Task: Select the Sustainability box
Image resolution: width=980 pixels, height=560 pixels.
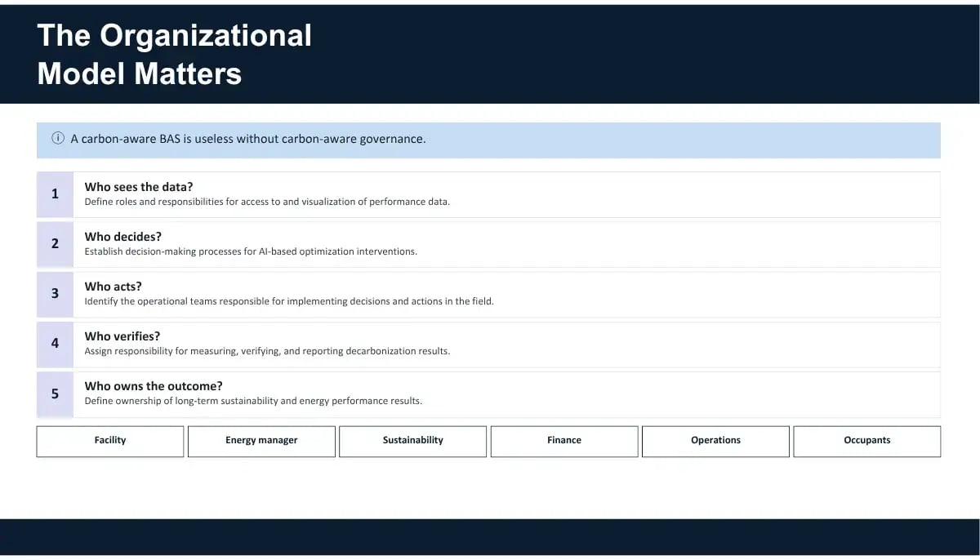Action: point(413,441)
